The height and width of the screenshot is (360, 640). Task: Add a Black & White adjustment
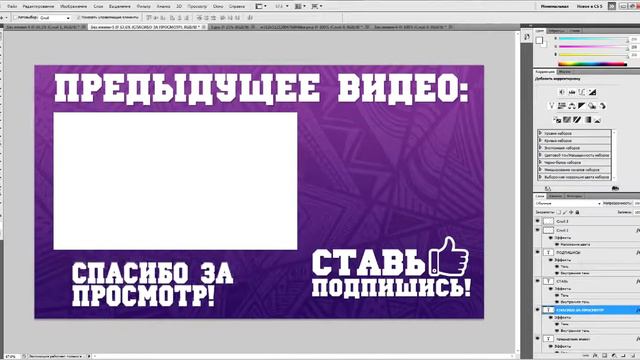point(582,106)
